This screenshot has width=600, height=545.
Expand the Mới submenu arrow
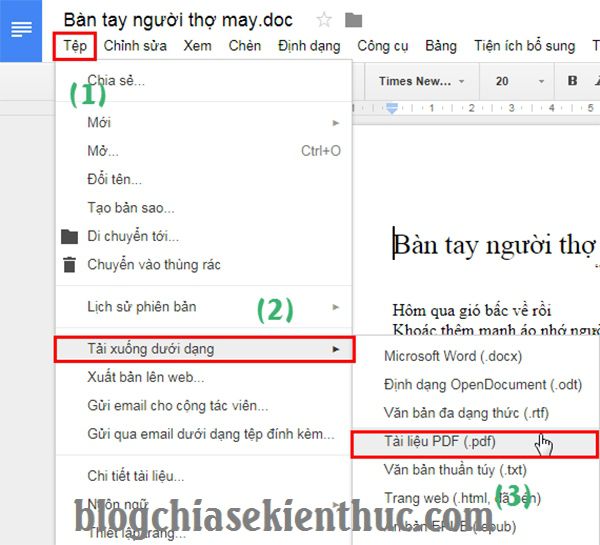[336, 123]
